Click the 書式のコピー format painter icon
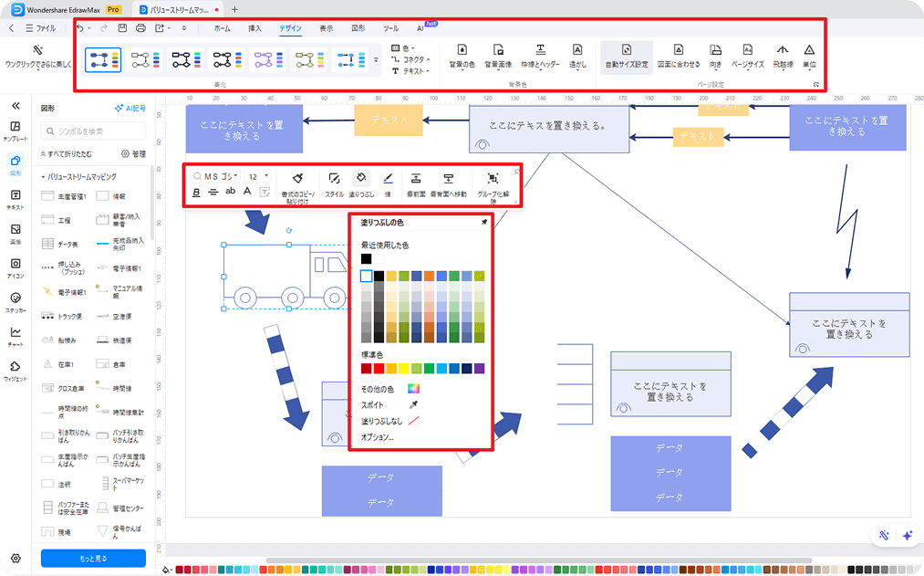The height and width of the screenshot is (576, 924). click(x=297, y=178)
